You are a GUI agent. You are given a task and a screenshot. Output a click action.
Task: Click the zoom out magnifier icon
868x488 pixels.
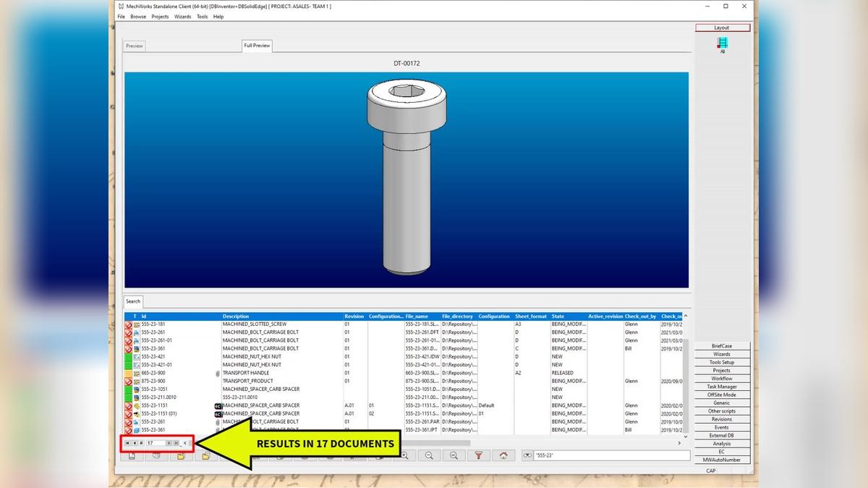[429, 455]
